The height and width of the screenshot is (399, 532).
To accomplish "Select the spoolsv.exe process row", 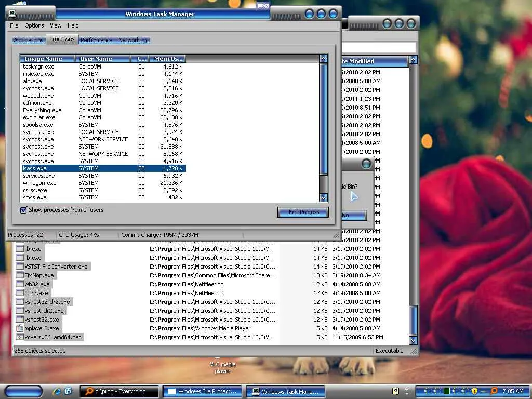I will click(x=103, y=125).
